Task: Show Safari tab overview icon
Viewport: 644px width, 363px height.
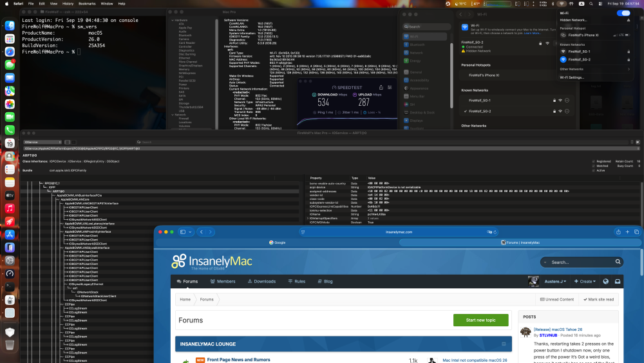Action: click(x=637, y=232)
